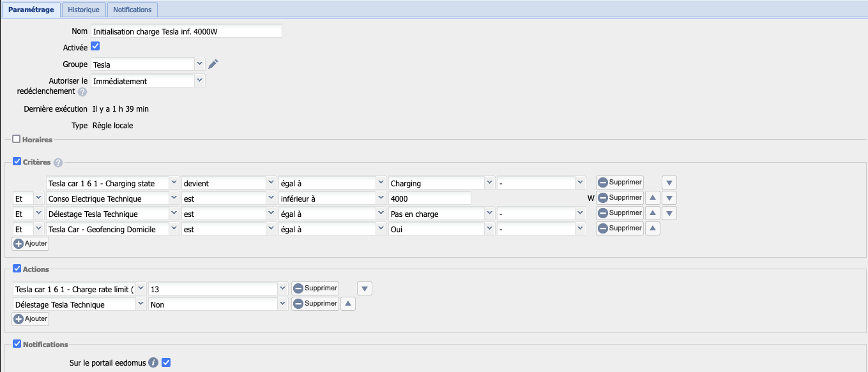Move Conso Electrique Technique criterion up
This screenshot has height=372, width=868.
tap(652, 198)
